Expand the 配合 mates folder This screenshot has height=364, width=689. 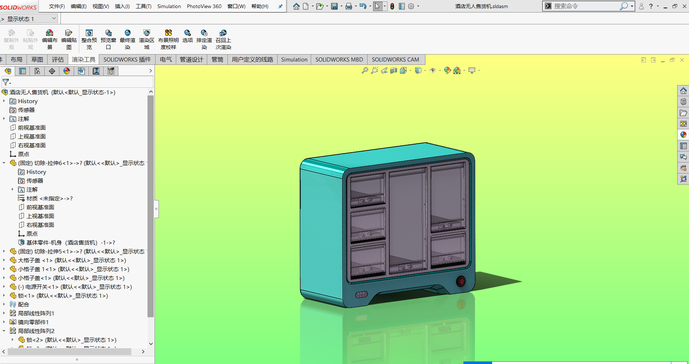[x=4, y=304]
